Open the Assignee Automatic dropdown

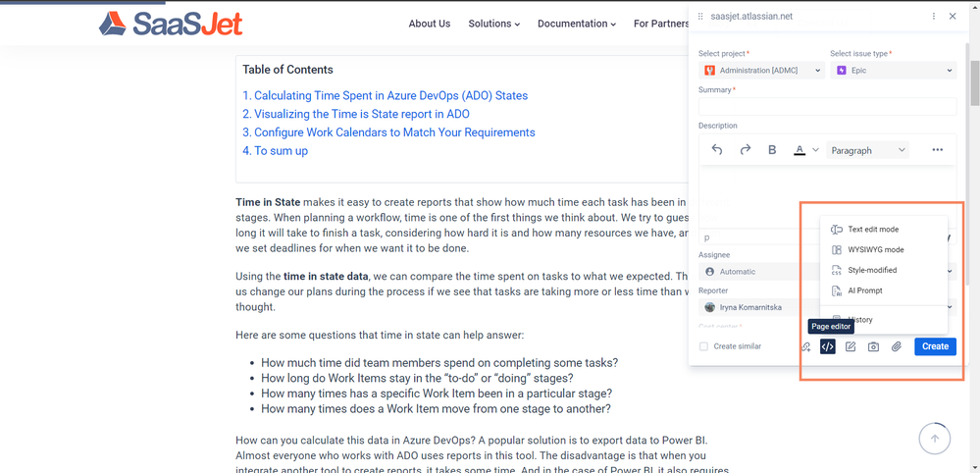[828, 272]
